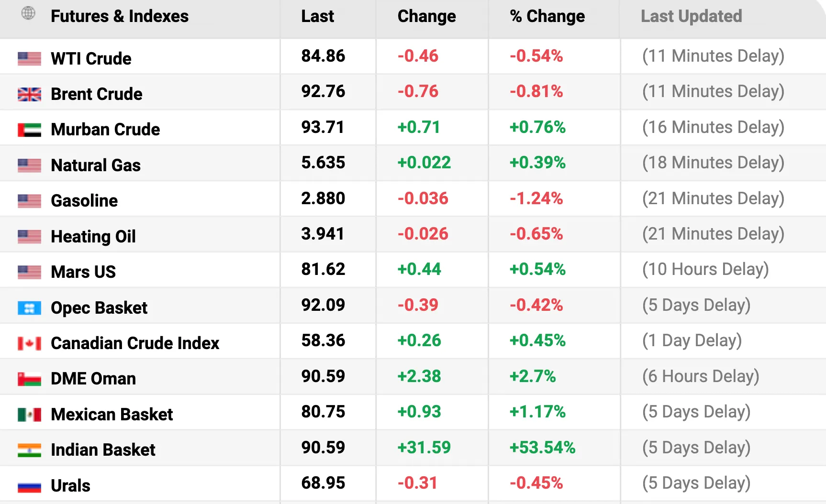Click the Last column header
This screenshot has width=826, height=504.
(317, 16)
